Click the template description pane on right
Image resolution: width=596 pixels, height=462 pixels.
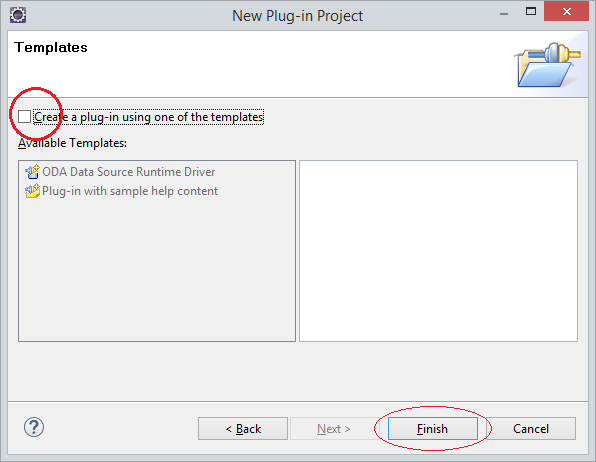438,251
